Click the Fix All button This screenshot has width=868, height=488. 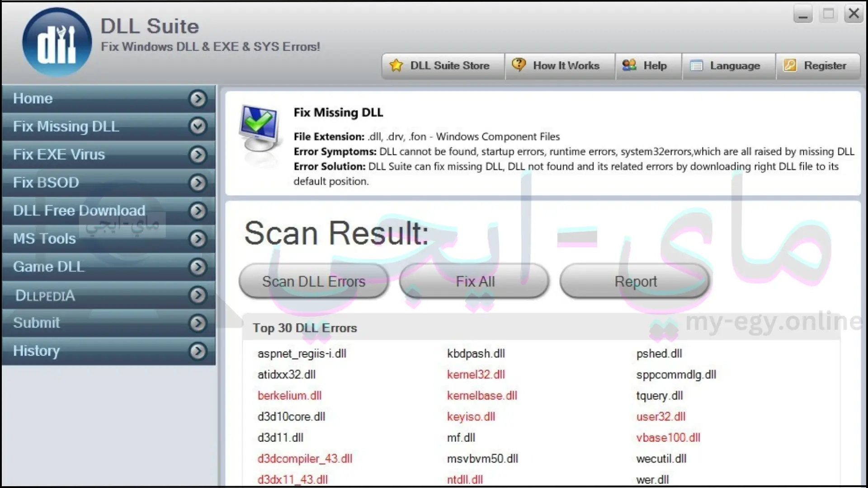click(x=475, y=282)
